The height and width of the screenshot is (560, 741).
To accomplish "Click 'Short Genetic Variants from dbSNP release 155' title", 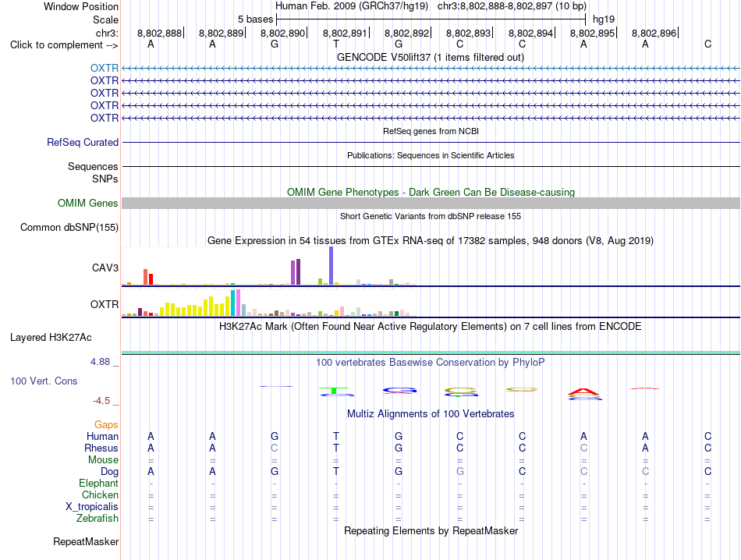I will tap(431, 216).
